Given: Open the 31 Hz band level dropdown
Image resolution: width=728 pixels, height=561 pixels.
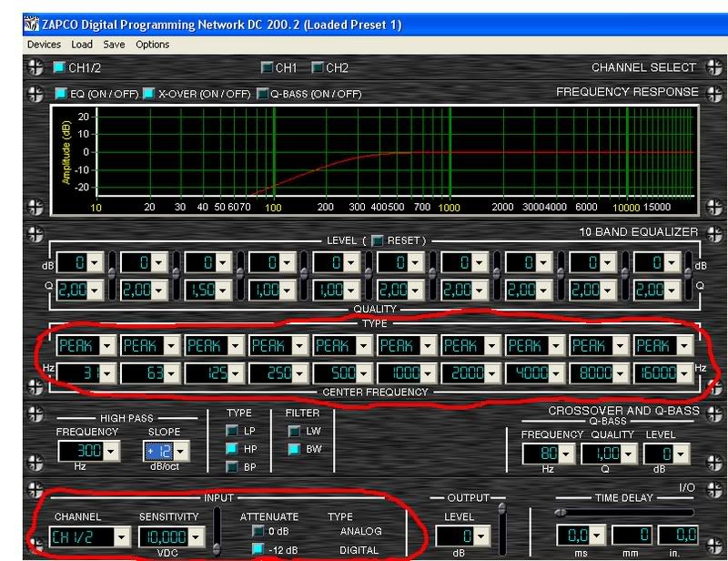Looking at the screenshot, I should point(95,263).
